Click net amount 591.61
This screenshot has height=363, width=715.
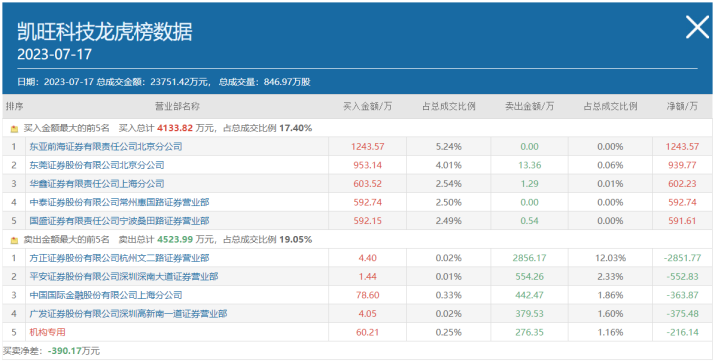(682, 221)
